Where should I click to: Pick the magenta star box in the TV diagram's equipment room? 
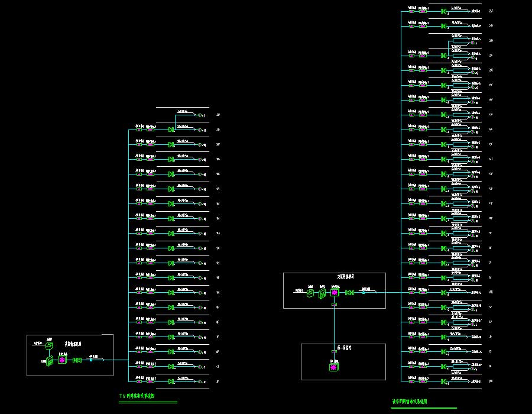pyautogui.click(x=62, y=360)
